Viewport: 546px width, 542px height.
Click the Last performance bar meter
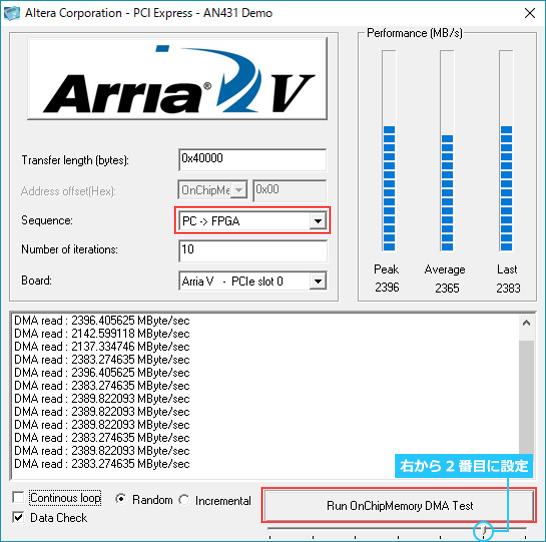[506, 151]
